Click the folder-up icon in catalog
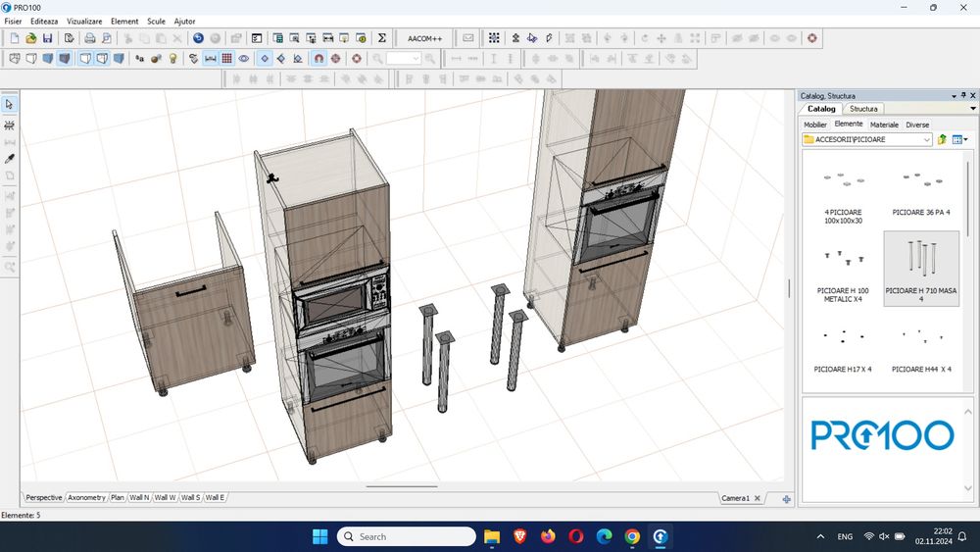 click(942, 139)
